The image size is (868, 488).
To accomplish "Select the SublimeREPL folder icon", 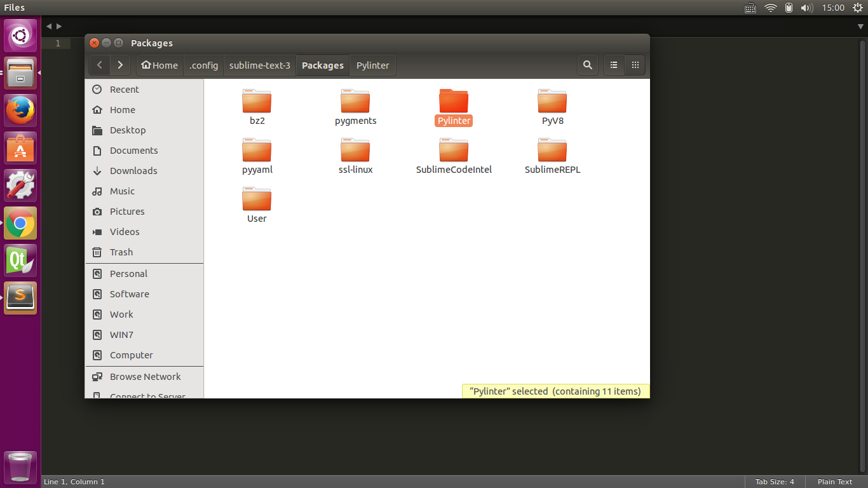I will tap(552, 150).
